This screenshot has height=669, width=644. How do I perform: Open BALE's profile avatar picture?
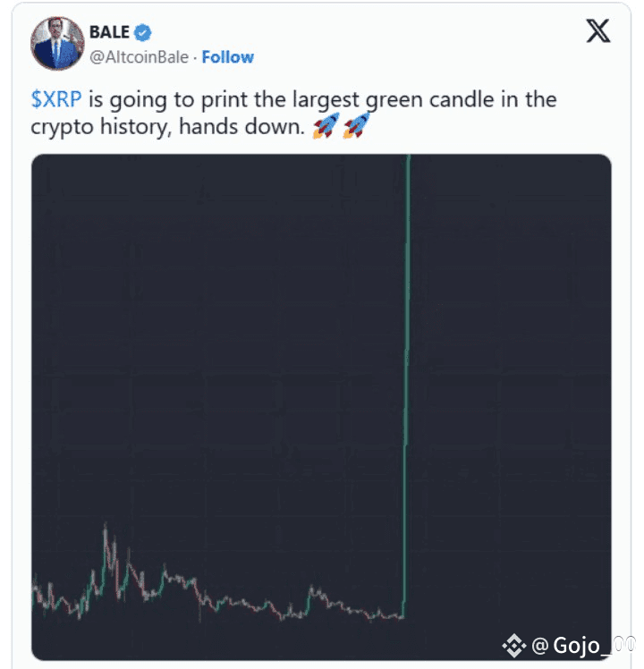point(57,43)
